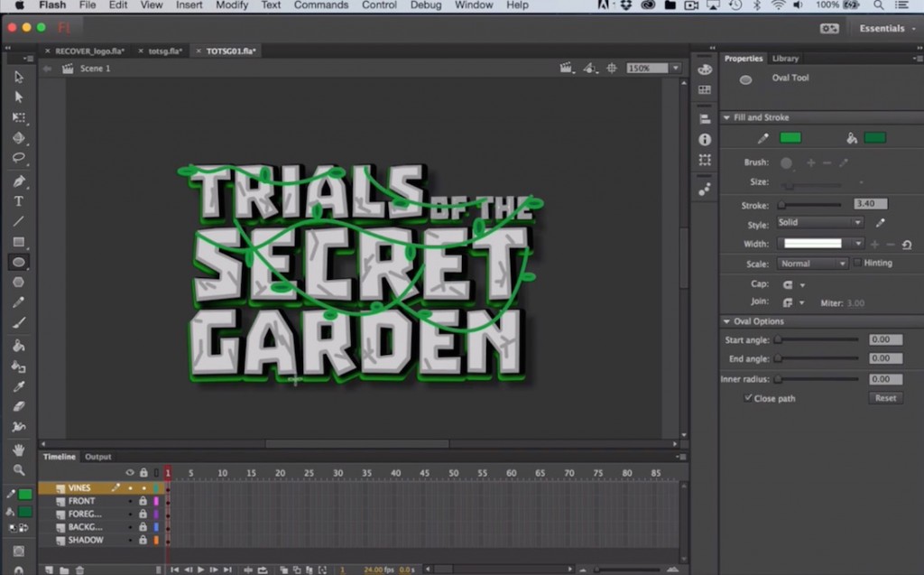Open the Scale dropdown set to Normal
Screen dimensions: 924x575
(810, 263)
